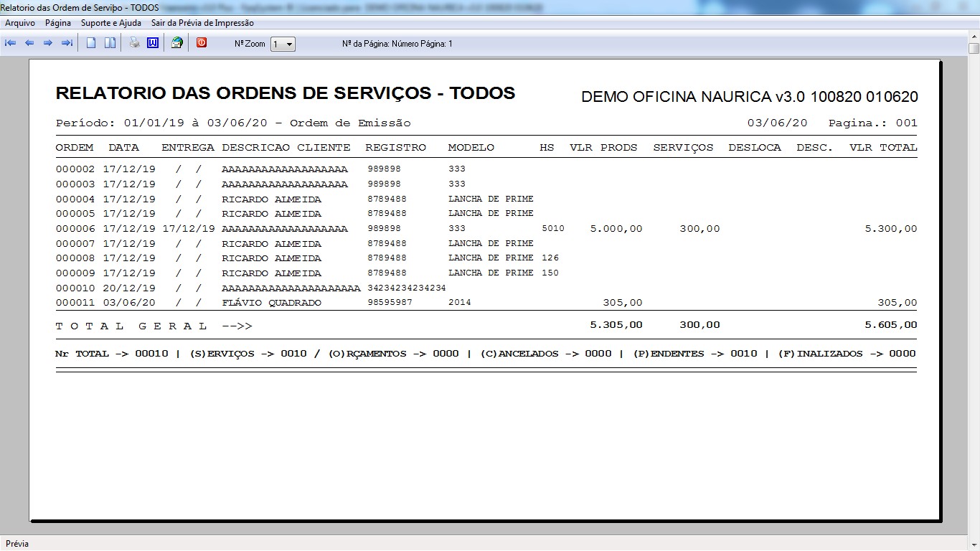
Task: Click the DEMO OFICINA NAURICA header text
Action: 750,97
